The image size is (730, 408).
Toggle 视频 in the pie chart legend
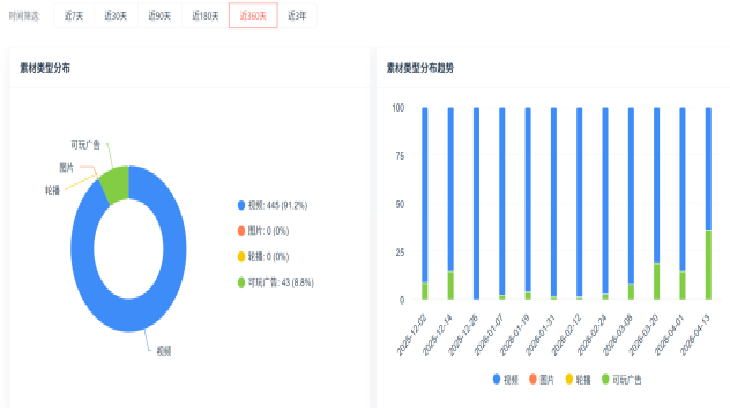272,205
